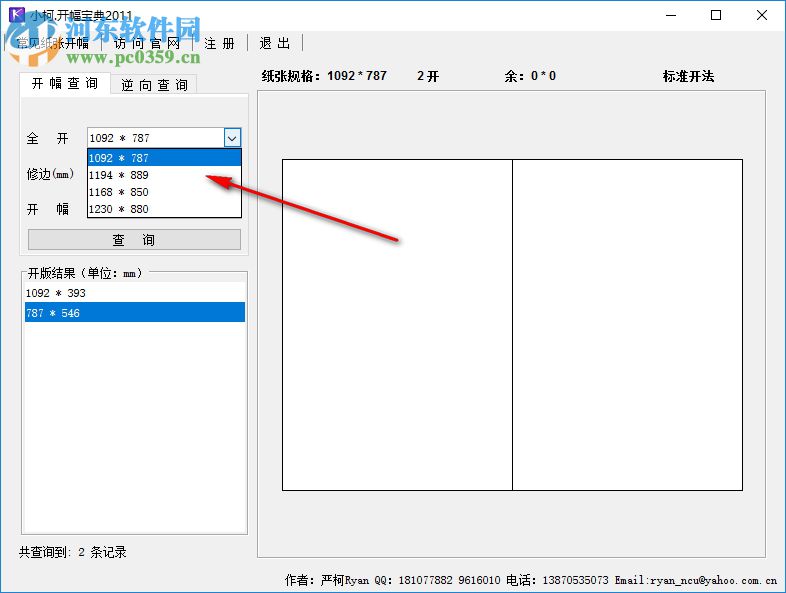Click the right half of paper diagram
This screenshot has height=593, width=786.
click(x=628, y=325)
